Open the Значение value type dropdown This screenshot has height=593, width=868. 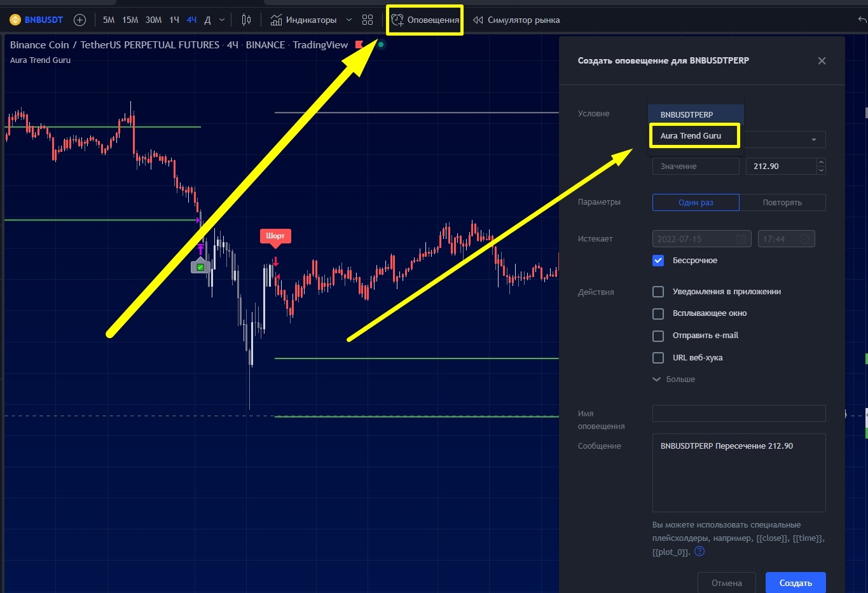click(696, 166)
